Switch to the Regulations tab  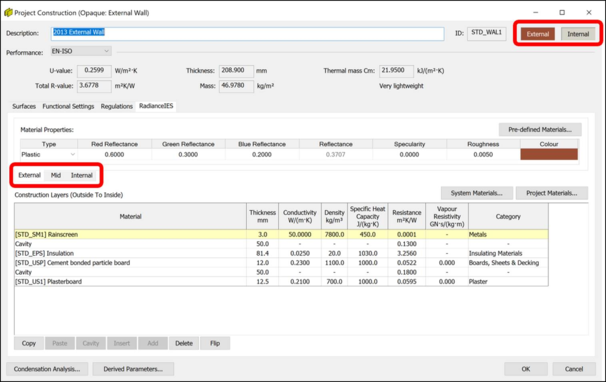(116, 106)
